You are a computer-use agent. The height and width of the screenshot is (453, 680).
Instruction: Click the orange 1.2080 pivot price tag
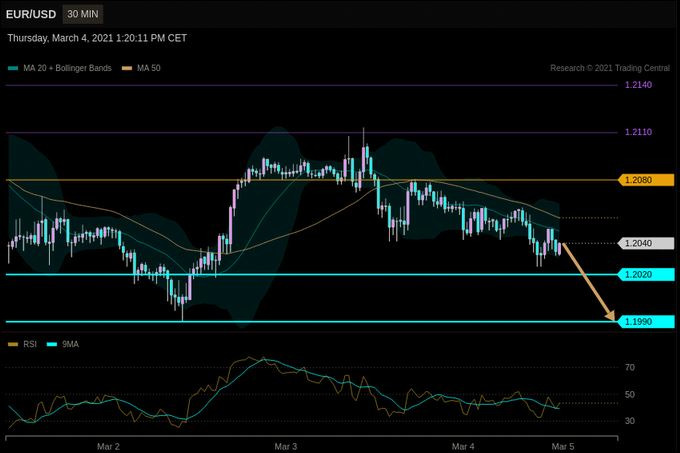(646, 180)
